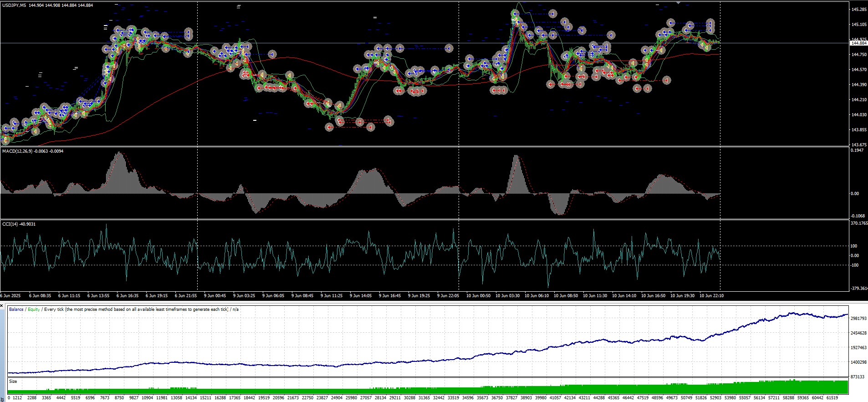
Task: Click the 144.390 price axis label
Action: [x=858, y=85]
